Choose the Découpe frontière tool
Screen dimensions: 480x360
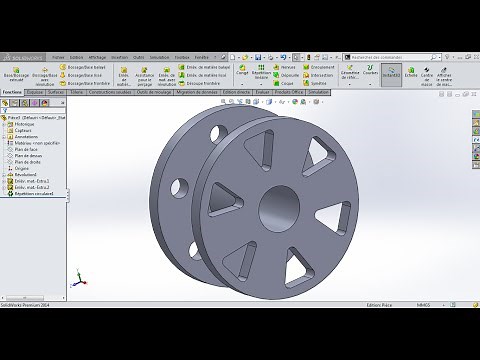click(199, 83)
